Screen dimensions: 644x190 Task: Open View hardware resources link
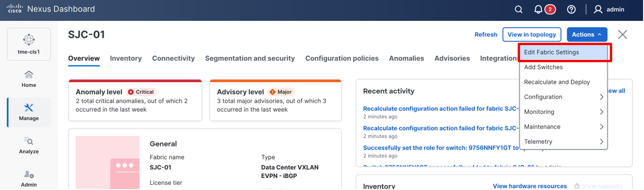[x=530, y=186]
